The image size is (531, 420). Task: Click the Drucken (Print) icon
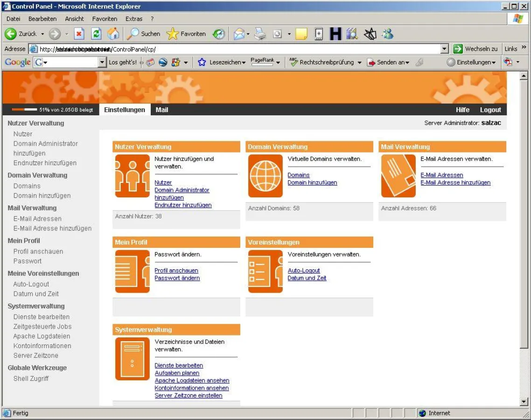[x=260, y=34]
